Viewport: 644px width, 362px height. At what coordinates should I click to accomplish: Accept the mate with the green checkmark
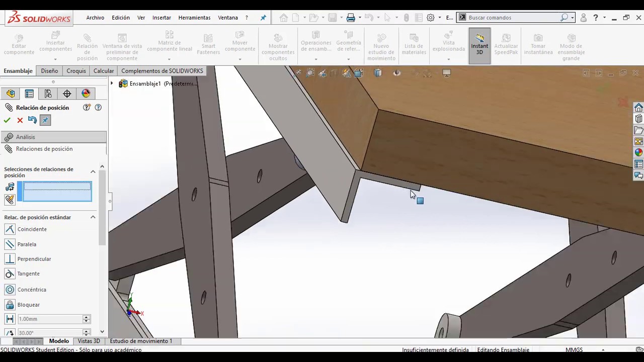(7, 120)
